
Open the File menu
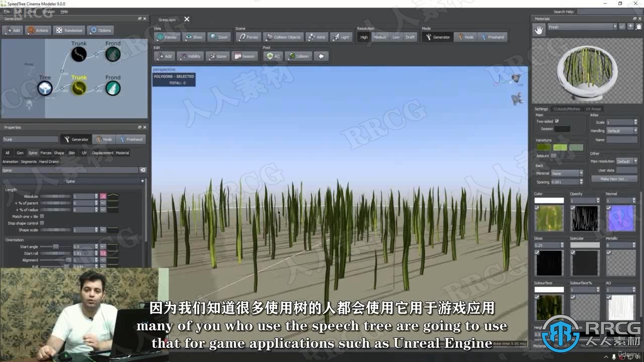pos(7,11)
